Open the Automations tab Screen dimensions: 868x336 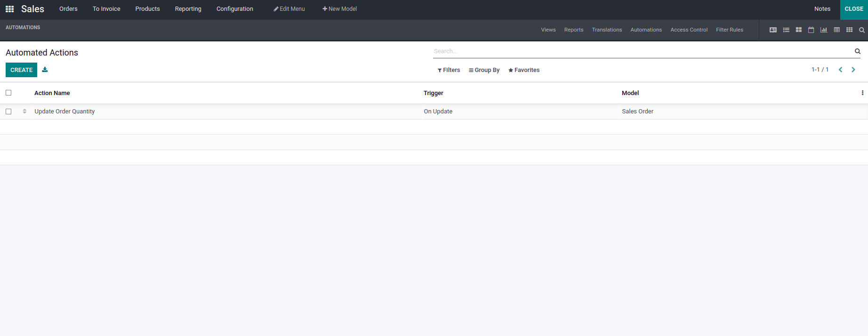pyautogui.click(x=646, y=30)
